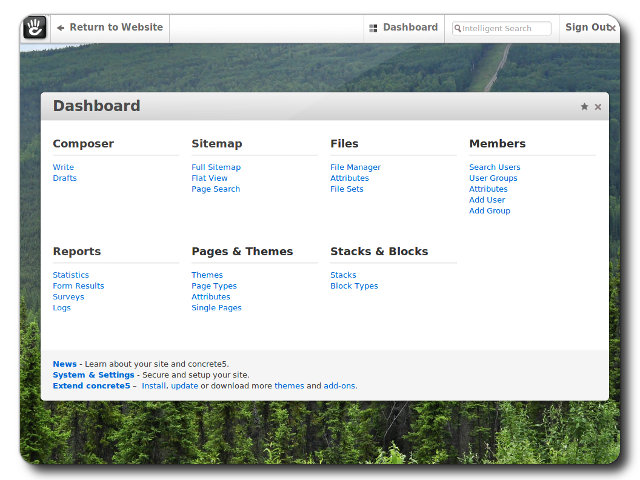This screenshot has height=480, width=640.
Task: Sign Out of the site
Action: 589,28
